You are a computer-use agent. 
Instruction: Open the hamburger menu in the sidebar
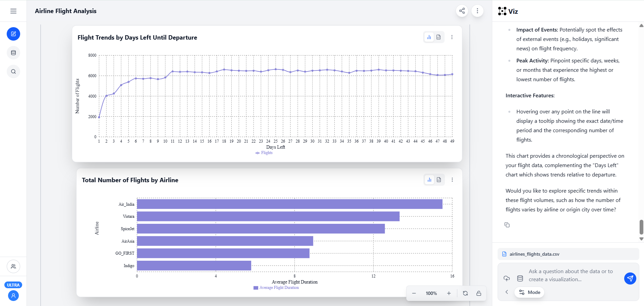pos(13,11)
